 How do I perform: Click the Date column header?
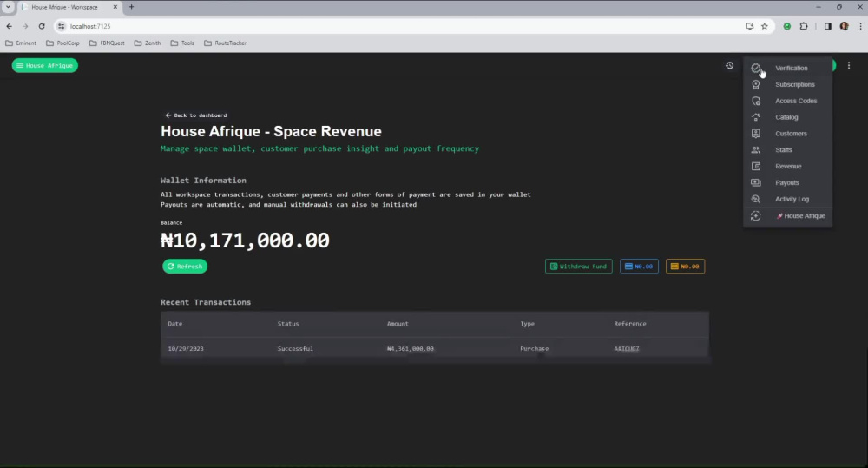pos(175,324)
